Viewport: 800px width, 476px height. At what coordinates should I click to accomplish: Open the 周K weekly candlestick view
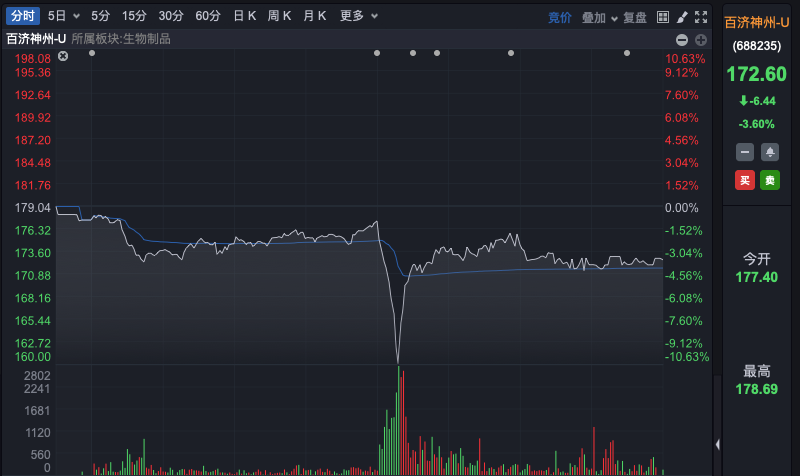click(279, 16)
